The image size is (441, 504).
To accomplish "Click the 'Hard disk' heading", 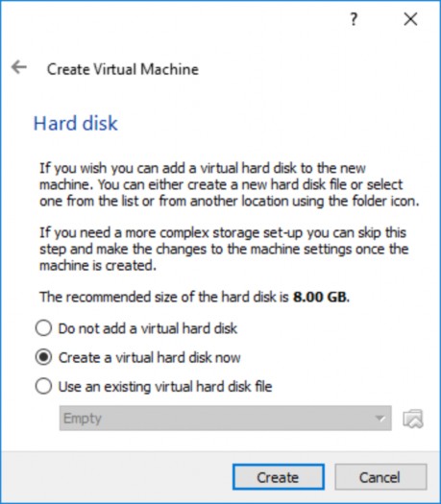I will (76, 124).
